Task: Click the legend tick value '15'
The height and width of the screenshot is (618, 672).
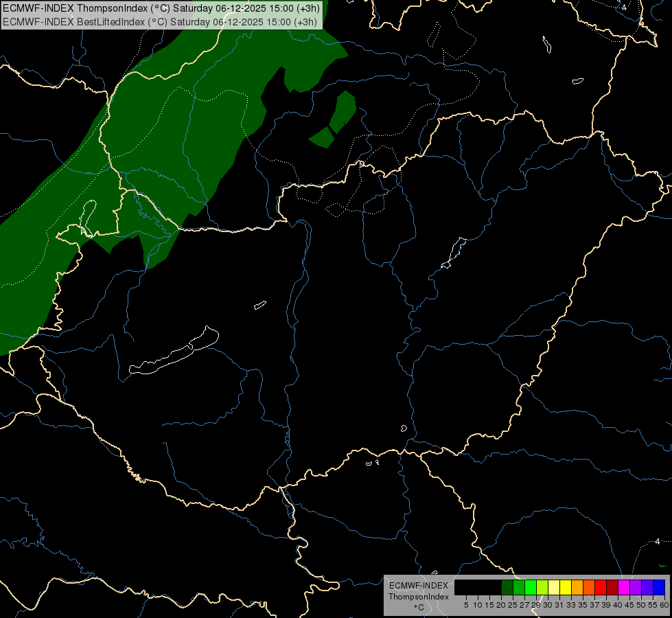Action: [x=489, y=605]
